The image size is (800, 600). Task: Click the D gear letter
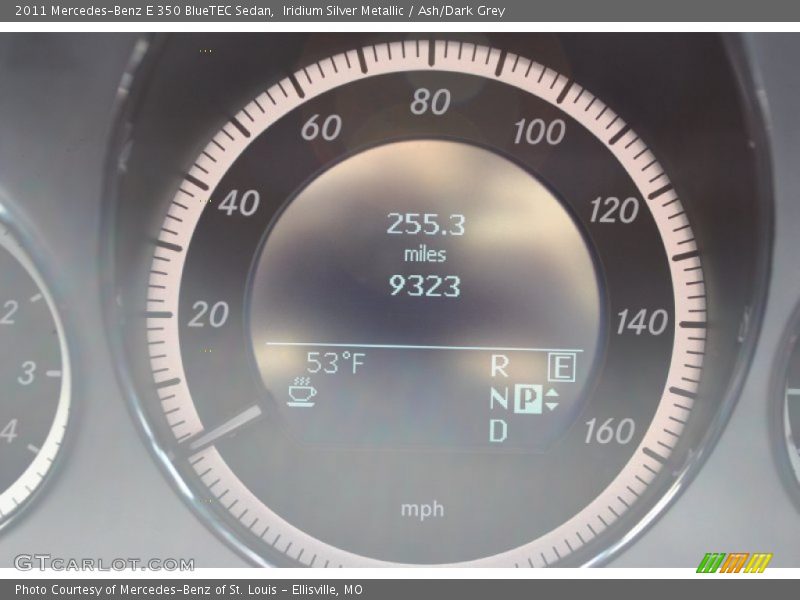[x=498, y=431]
